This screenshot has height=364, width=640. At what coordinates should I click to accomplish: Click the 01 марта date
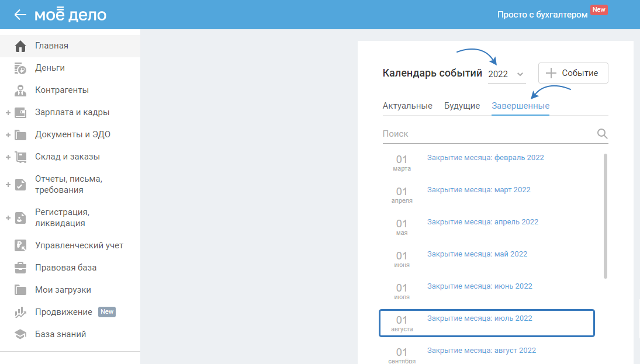(402, 162)
